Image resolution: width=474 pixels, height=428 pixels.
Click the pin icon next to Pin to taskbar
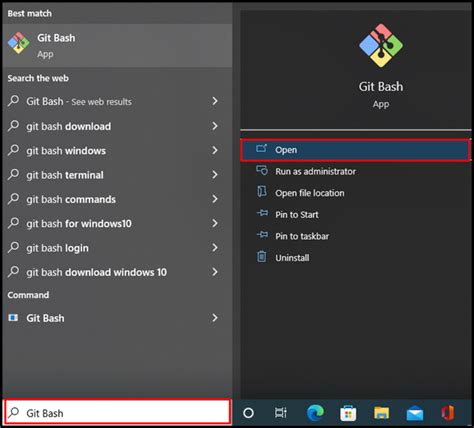pos(262,234)
